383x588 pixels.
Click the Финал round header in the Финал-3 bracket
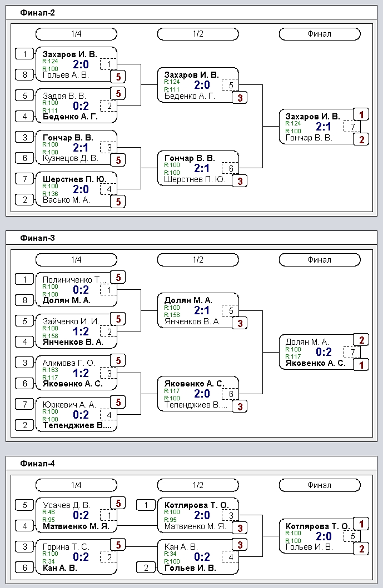pyautogui.click(x=320, y=260)
